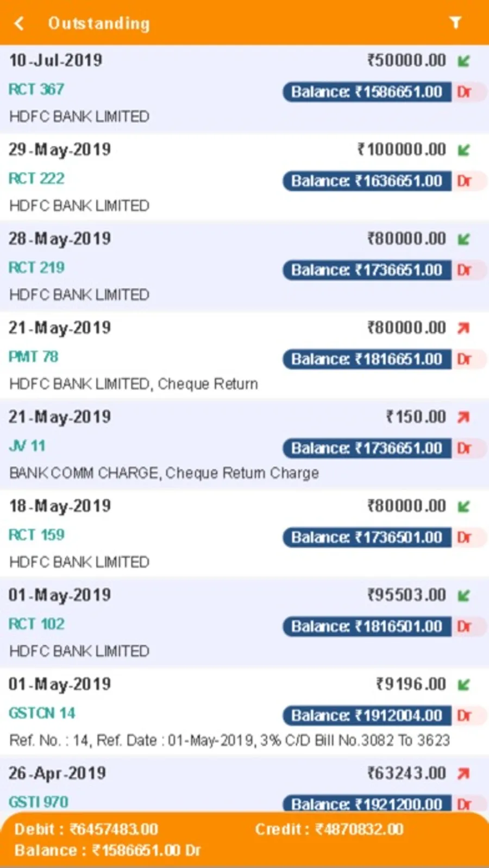Image resolution: width=489 pixels, height=868 pixels.
Task: Tap red arrow on PMT 78 entry
Action: (x=463, y=328)
